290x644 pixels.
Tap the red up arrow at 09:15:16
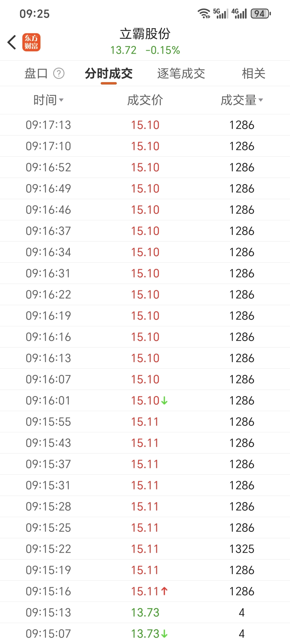coord(165,591)
